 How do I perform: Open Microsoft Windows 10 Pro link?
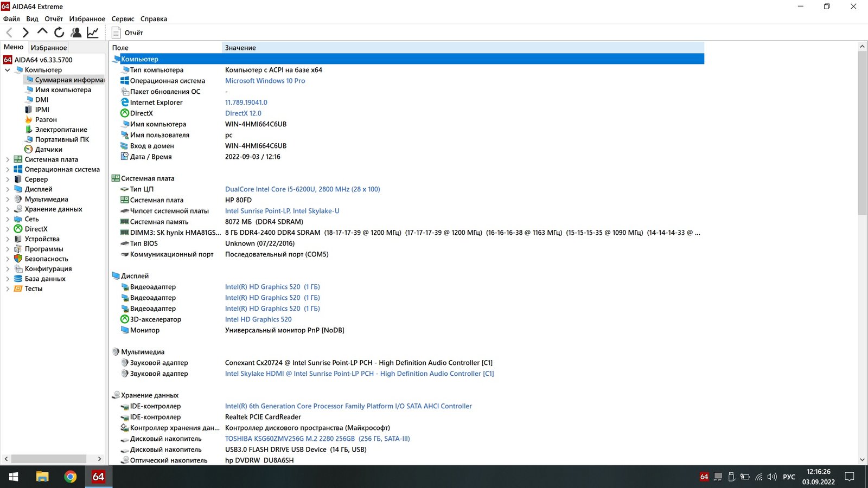(265, 81)
